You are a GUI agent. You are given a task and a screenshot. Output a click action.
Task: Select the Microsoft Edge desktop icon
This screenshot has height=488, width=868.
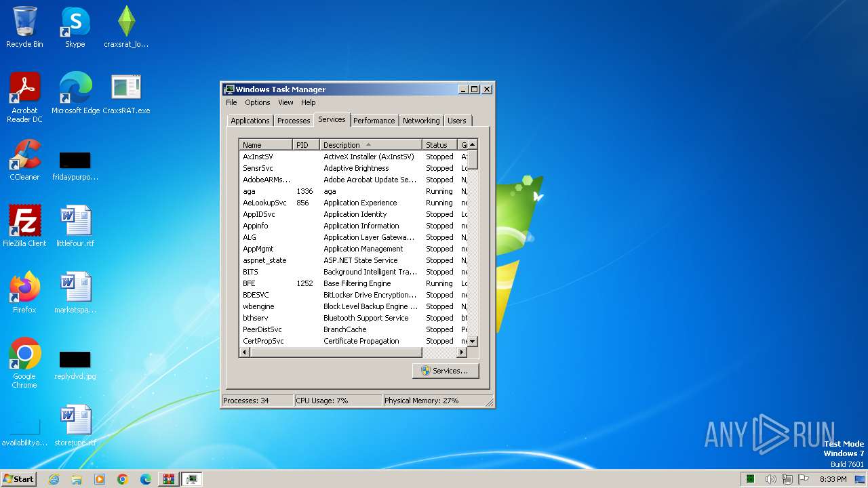[75, 94]
